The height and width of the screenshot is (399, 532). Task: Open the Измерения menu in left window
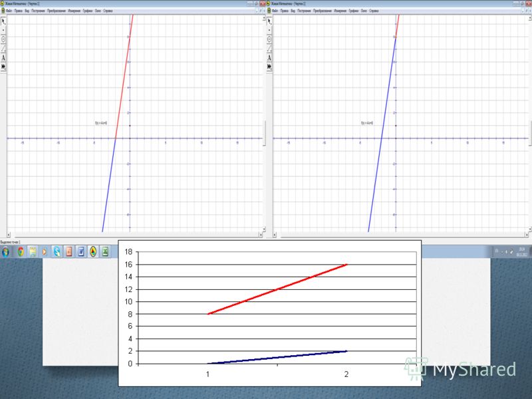click(x=74, y=11)
